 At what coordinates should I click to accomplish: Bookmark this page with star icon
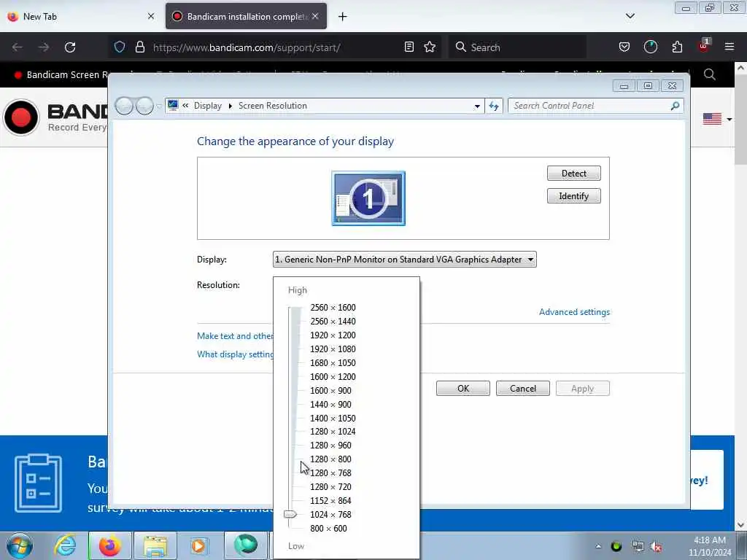(430, 47)
